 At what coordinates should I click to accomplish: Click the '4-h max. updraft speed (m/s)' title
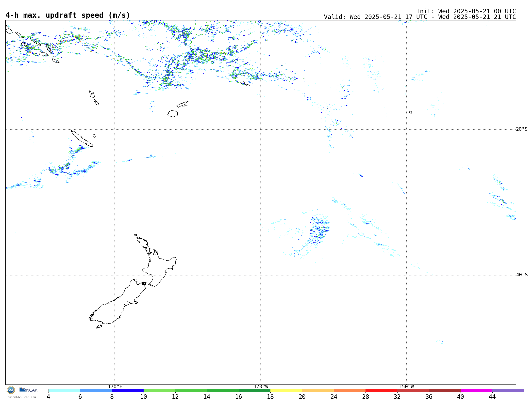(68, 15)
